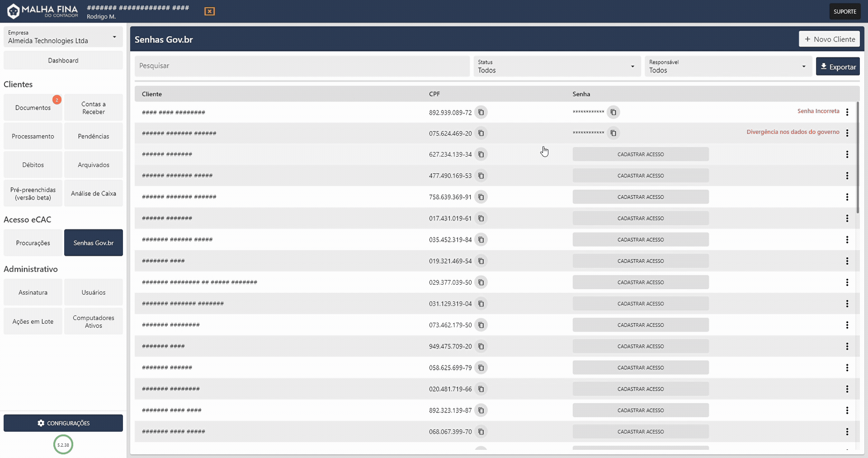Click the notification badge on Documentos

(57, 100)
